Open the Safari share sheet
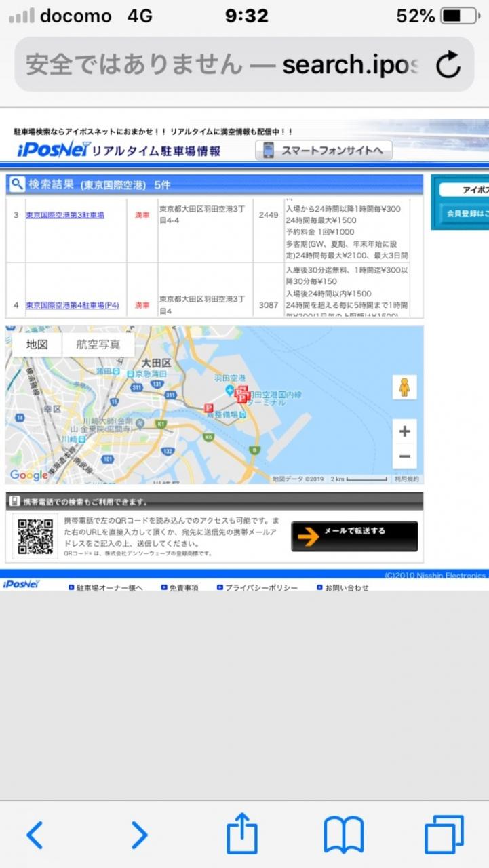 click(x=242, y=833)
